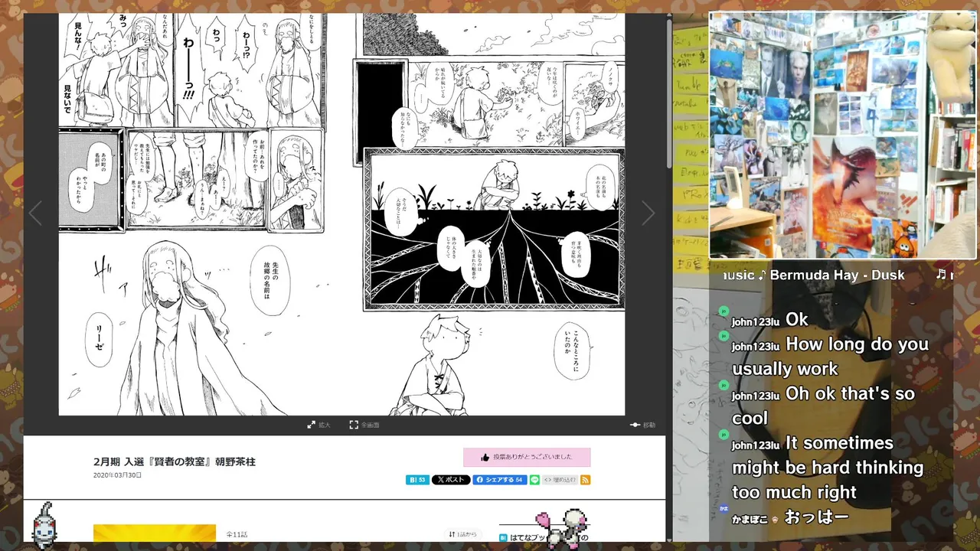Click the 拡大 zoom button

318,425
